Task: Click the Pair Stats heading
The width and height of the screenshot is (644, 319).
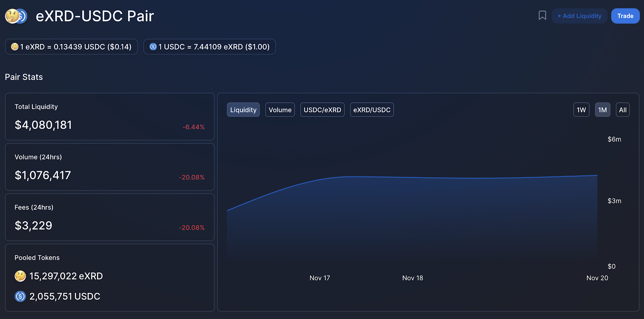Action: 24,77
